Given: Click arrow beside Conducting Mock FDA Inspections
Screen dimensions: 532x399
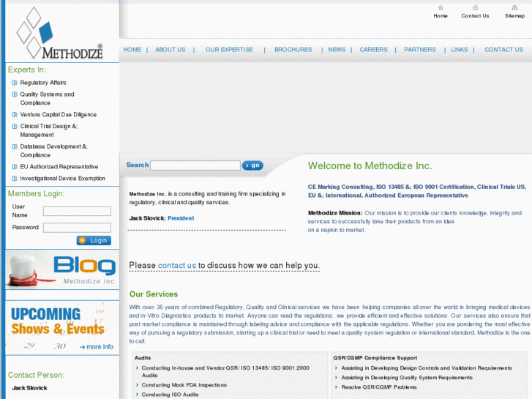Looking at the screenshot, I should tap(137, 385).
